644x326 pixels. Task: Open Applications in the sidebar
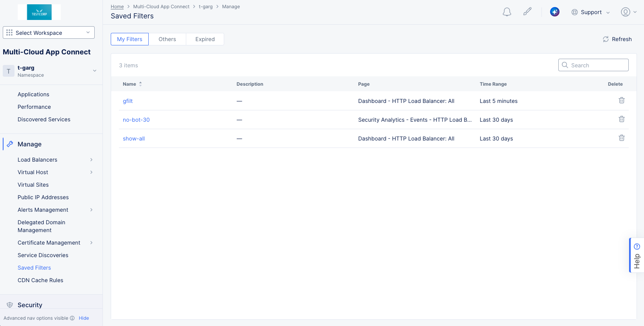(33, 94)
